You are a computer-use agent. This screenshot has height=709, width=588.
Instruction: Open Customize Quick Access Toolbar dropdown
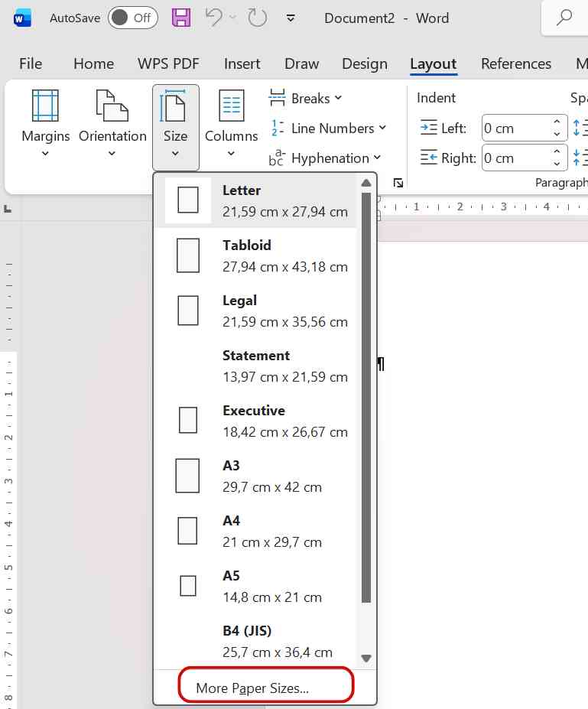(x=291, y=18)
